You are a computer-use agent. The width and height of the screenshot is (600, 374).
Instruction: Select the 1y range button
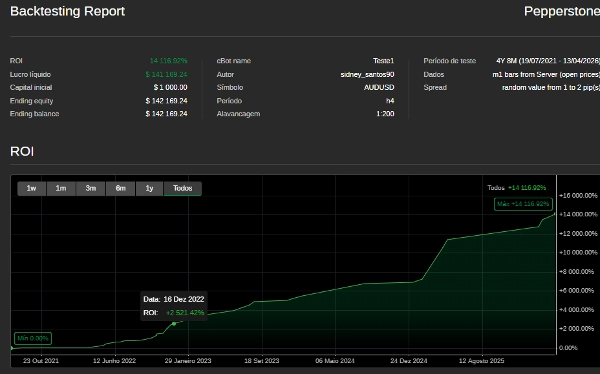coord(150,188)
